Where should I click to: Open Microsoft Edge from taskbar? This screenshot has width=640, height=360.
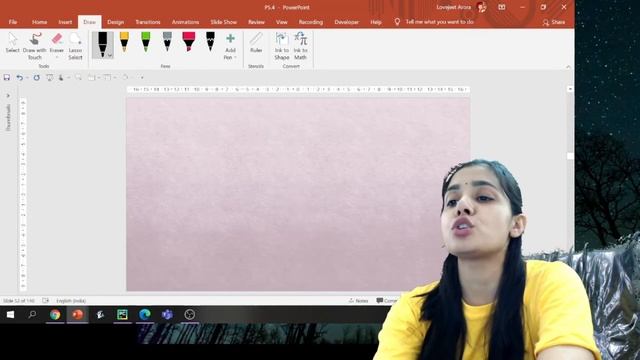(144, 315)
